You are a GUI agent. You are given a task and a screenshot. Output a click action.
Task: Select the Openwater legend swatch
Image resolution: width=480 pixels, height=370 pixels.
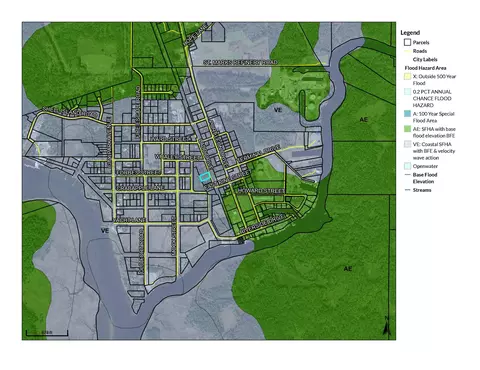point(407,166)
